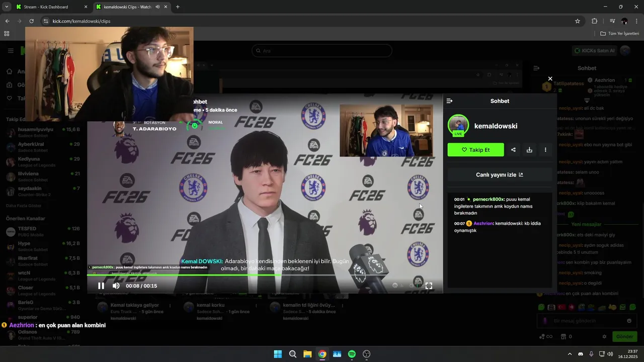Viewport: 644px width, 362px height.
Task: Show hidden tray icons chevron
Action: pyautogui.click(x=570, y=354)
